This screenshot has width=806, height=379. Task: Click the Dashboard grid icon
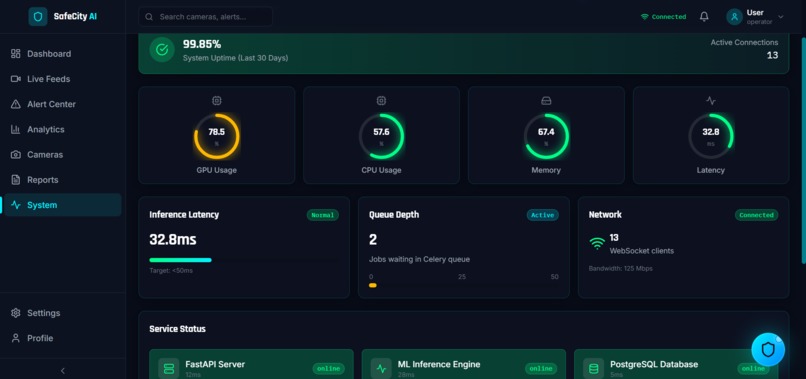(x=15, y=53)
